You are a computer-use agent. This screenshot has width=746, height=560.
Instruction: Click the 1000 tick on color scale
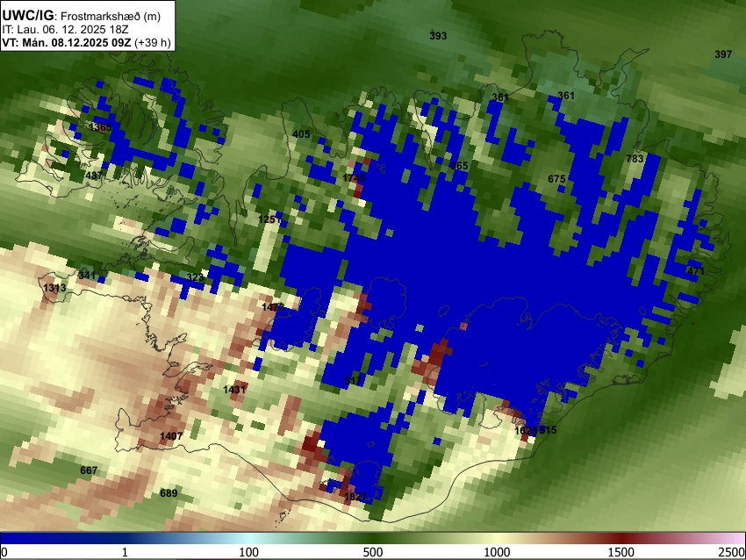497,552
